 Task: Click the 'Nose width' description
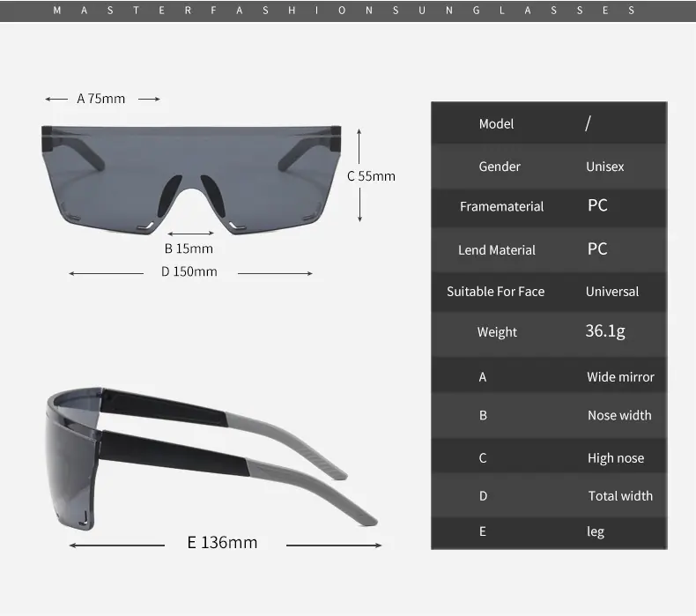click(x=619, y=415)
